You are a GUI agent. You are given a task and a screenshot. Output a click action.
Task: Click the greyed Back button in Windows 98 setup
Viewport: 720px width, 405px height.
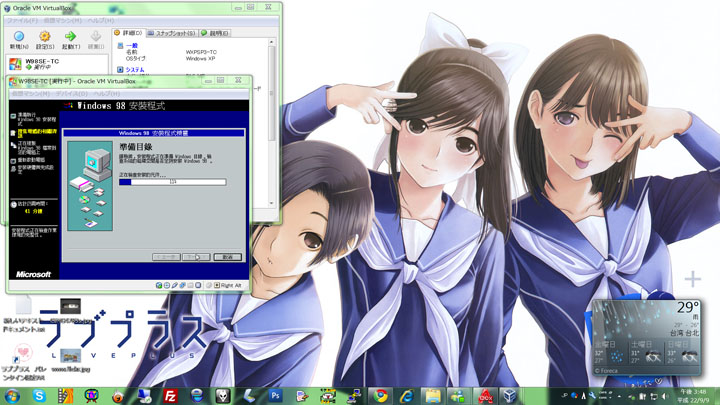click(166, 257)
